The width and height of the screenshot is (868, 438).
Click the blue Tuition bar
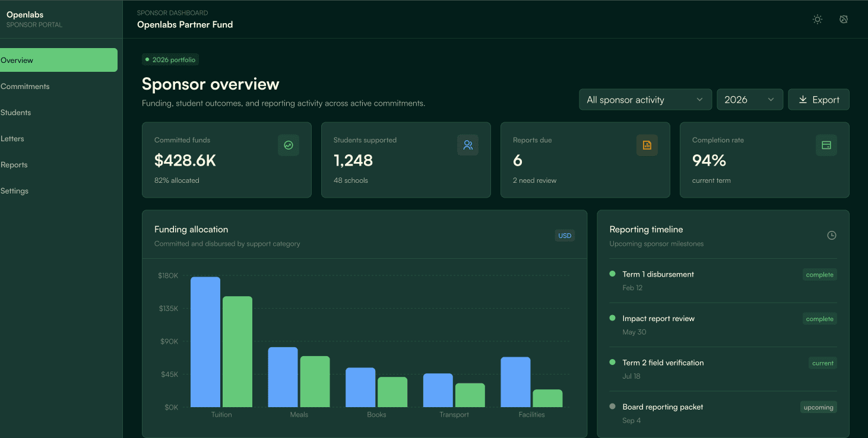tap(205, 342)
